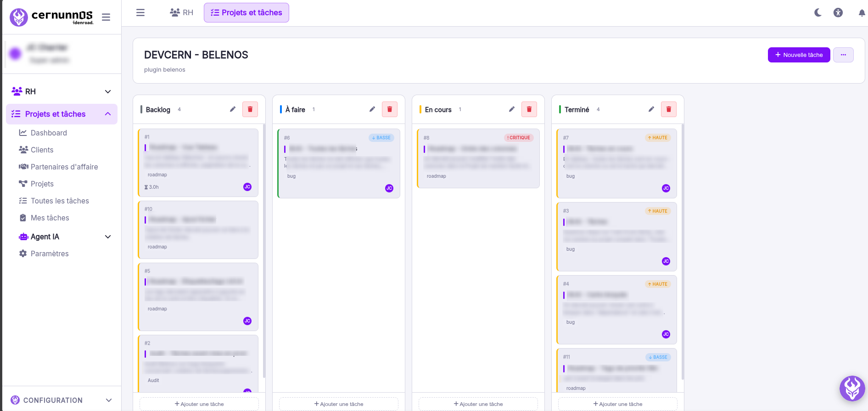Open JC avatar on task #1
The image size is (868, 411).
click(x=247, y=187)
